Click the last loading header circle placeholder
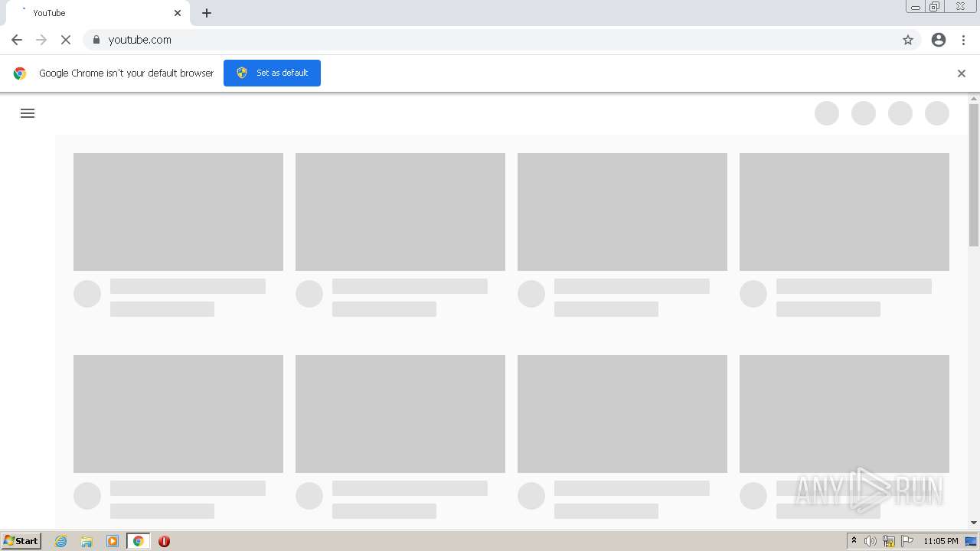The height and width of the screenshot is (551, 980). coord(937,113)
